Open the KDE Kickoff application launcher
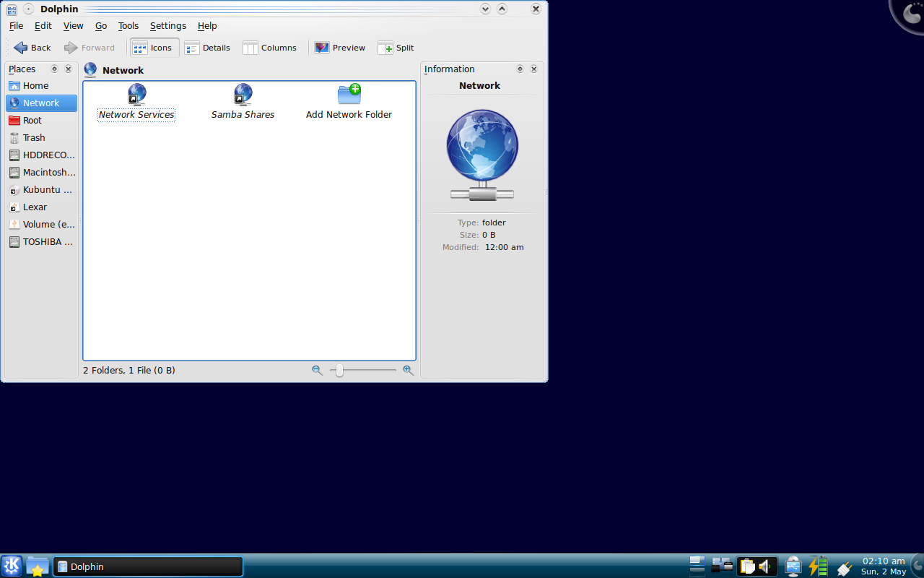 tap(12, 566)
